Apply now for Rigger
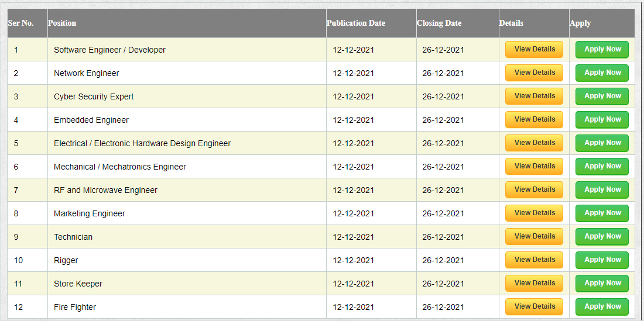Screen dimensions: 644x321 coord(602,260)
